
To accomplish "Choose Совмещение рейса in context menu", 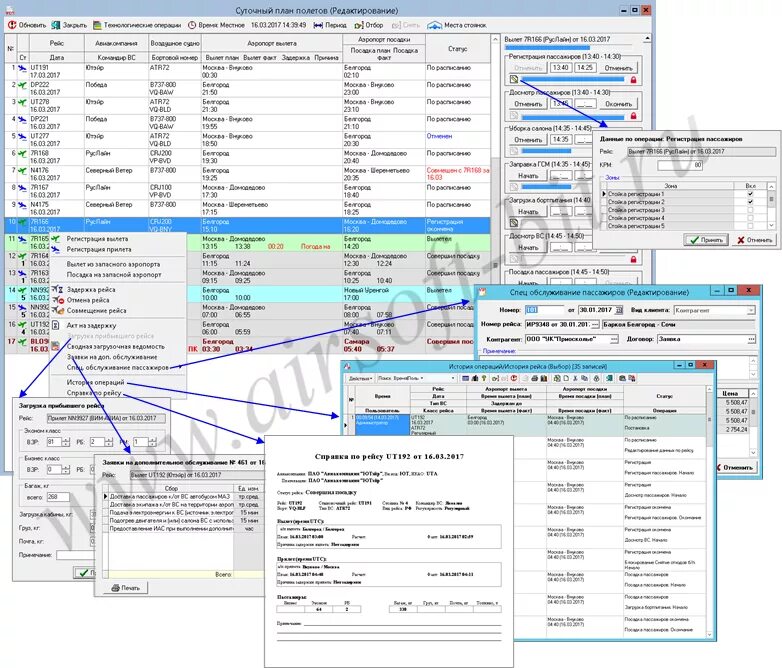I will pyautogui.click(x=96, y=310).
